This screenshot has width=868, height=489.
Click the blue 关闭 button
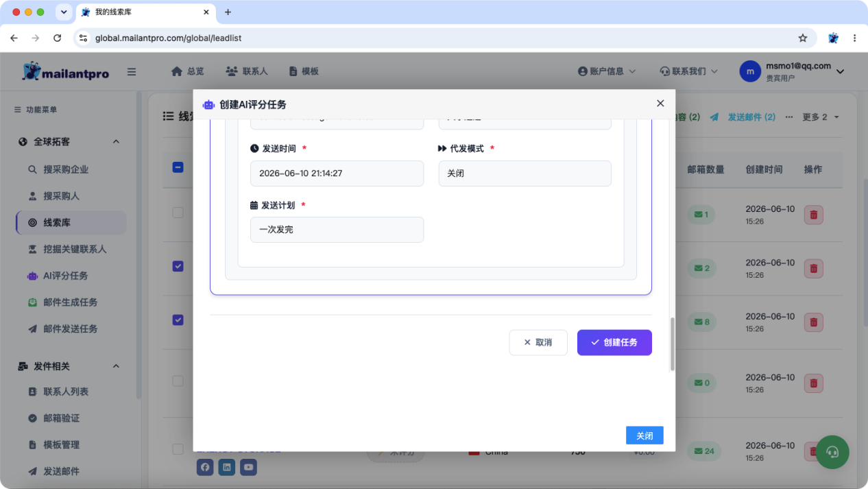tap(644, 436)
